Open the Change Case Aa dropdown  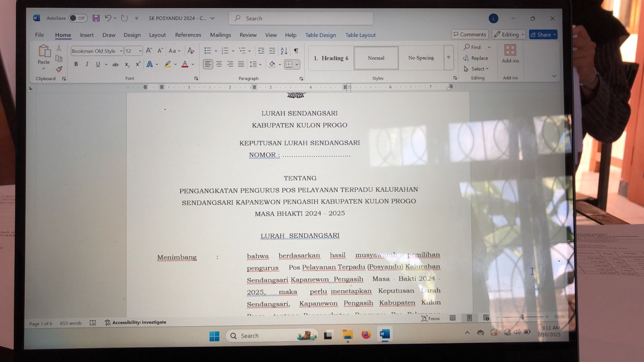point(174,51)
